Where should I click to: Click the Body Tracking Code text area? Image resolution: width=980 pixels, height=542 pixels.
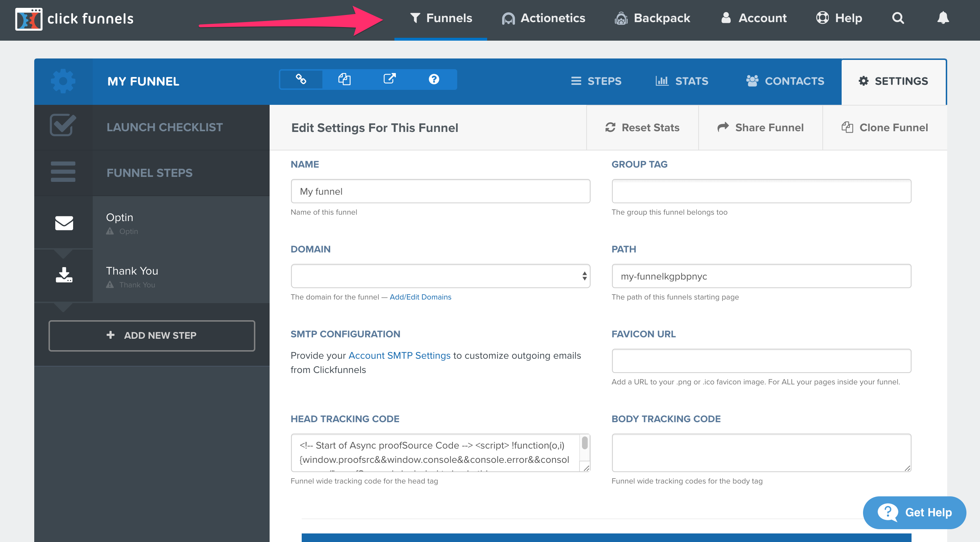[x=761, y=453]
